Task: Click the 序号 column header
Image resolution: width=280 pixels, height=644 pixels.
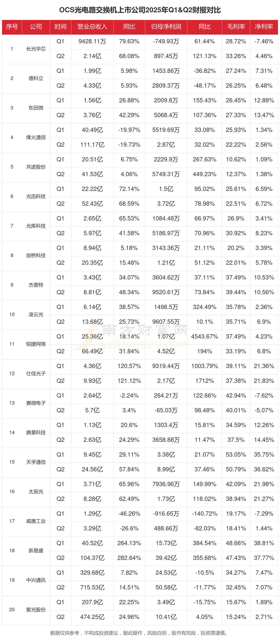Action: (12, 27)
